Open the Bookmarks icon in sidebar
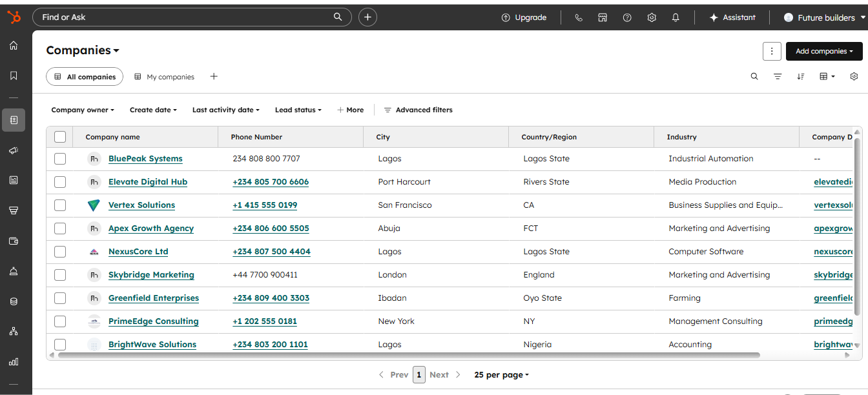 [x=14, y=76]
